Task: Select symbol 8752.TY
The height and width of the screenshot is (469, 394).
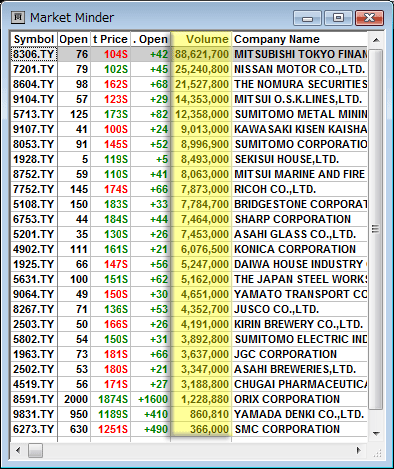Action: (x=33, y=174)
